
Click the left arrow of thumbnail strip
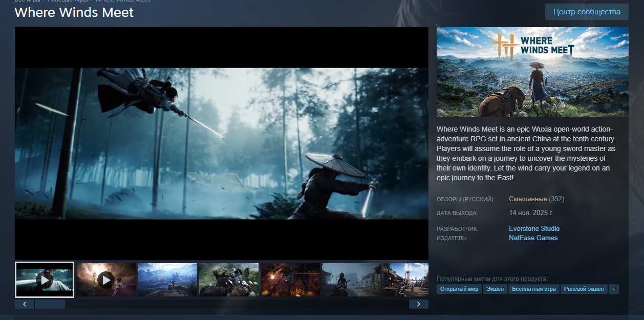point(25,304)
